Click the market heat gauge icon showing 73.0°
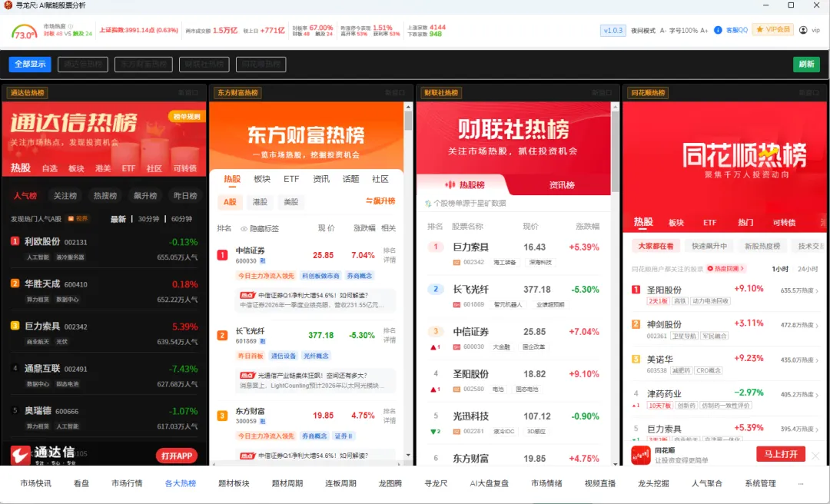 pyautogui.click(x=25, y=31)
